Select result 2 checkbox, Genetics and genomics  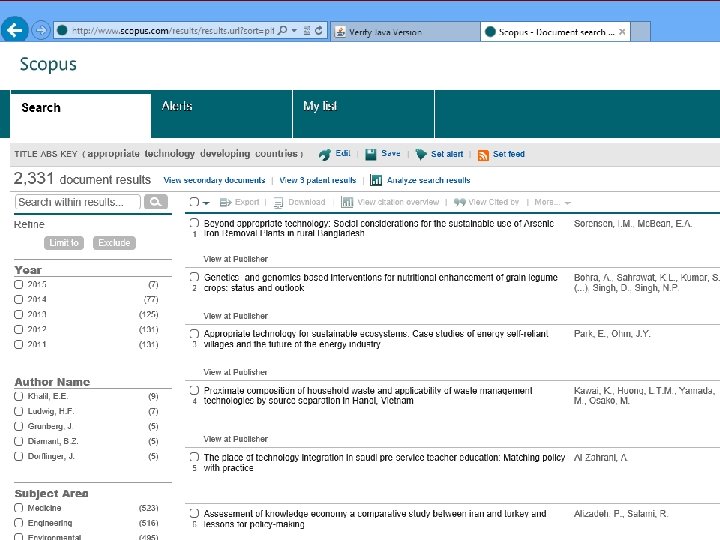click(x=194, y=277)
